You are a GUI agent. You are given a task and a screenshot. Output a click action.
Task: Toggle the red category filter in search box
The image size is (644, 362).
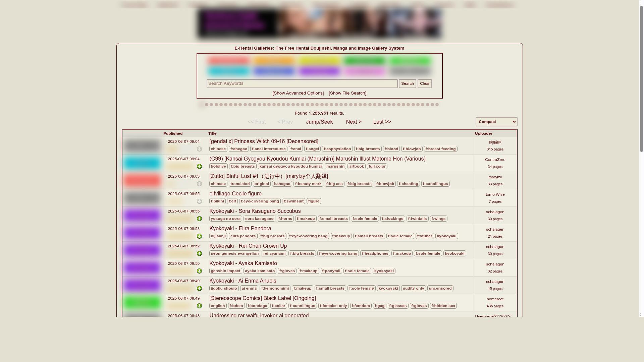(228, 61)
